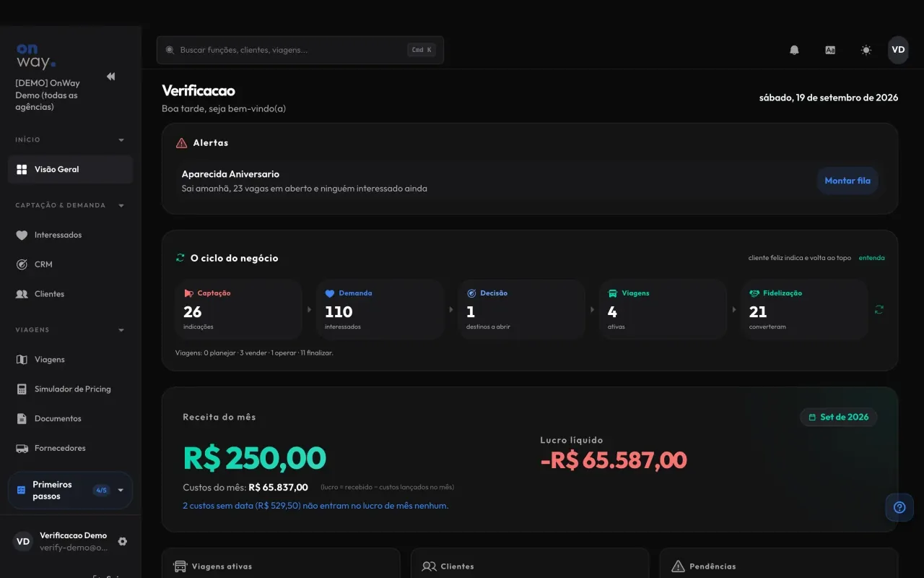Click the OnWay logo
This screenshot has height=578, width=924.
[35, 56]
